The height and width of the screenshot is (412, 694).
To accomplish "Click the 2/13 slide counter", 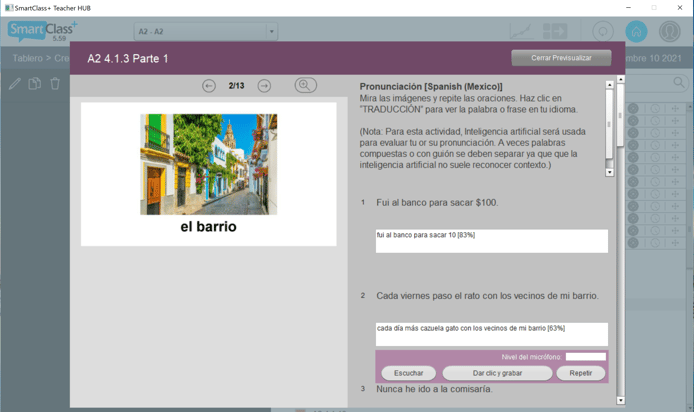I will [x=236, y=85].
